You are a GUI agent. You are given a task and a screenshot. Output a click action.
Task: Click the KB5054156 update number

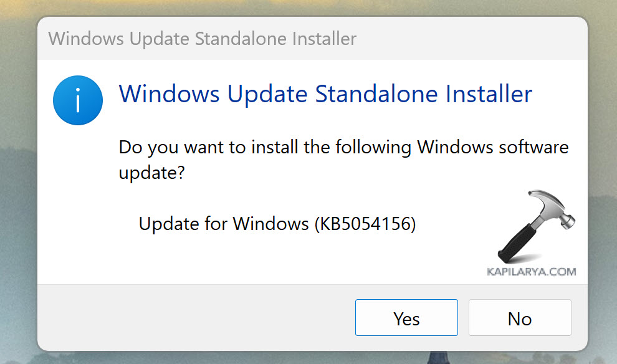pyautogui.click(x=365, y=224)
